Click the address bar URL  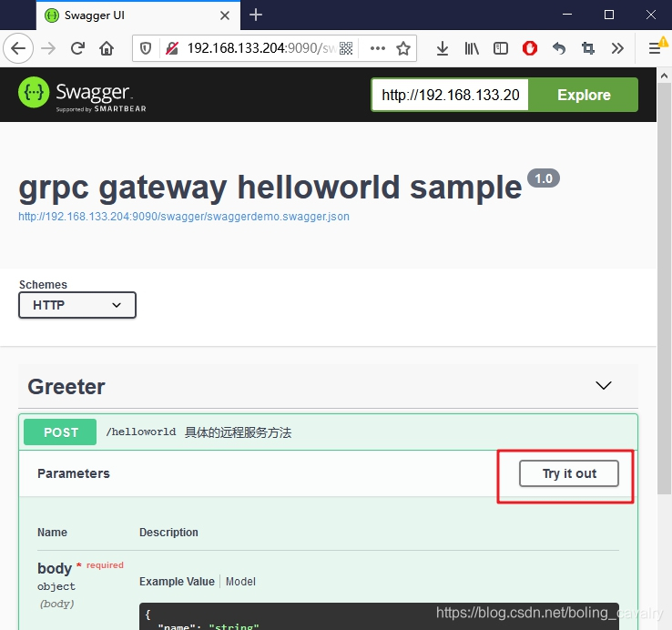[260, 48]
